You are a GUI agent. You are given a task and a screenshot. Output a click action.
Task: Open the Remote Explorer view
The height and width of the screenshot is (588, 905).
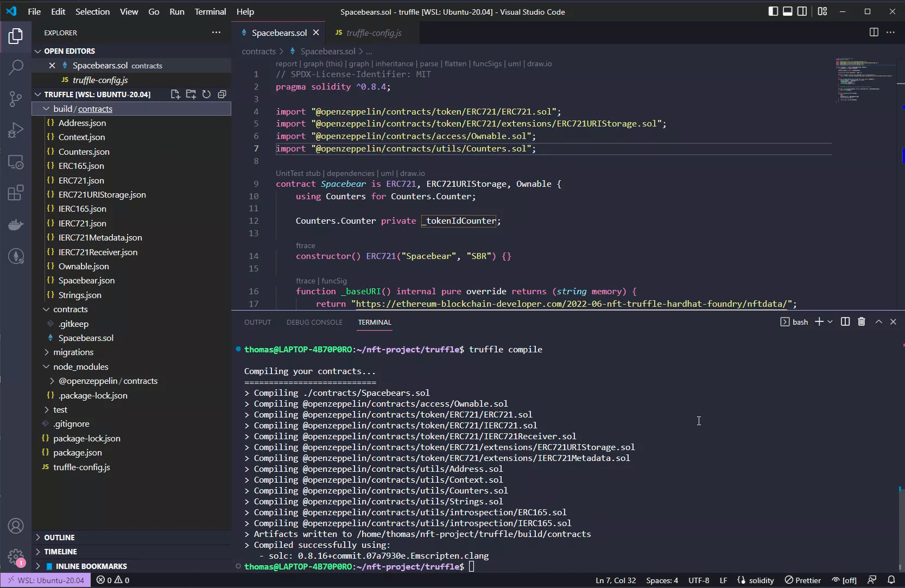tap(16, 162)
